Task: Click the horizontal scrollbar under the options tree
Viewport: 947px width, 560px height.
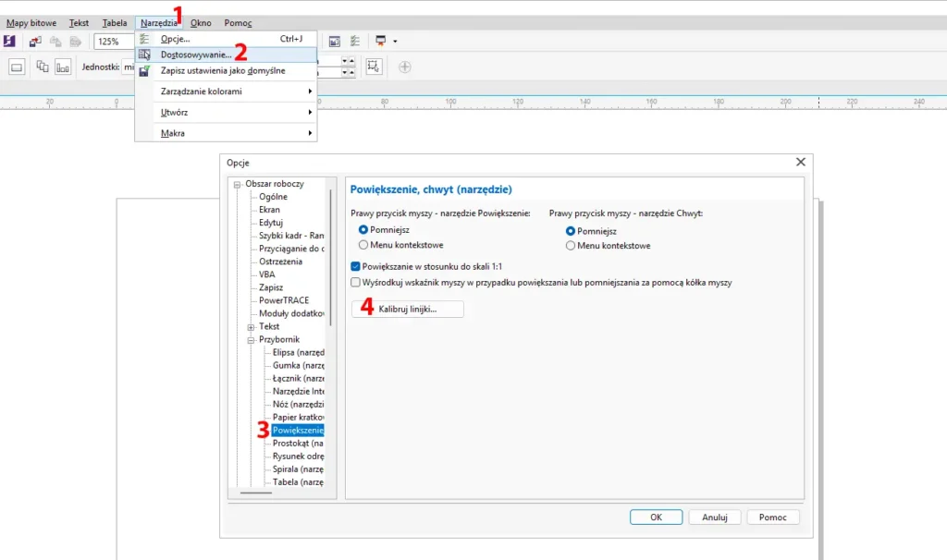Action: click(x=256, y=493)
